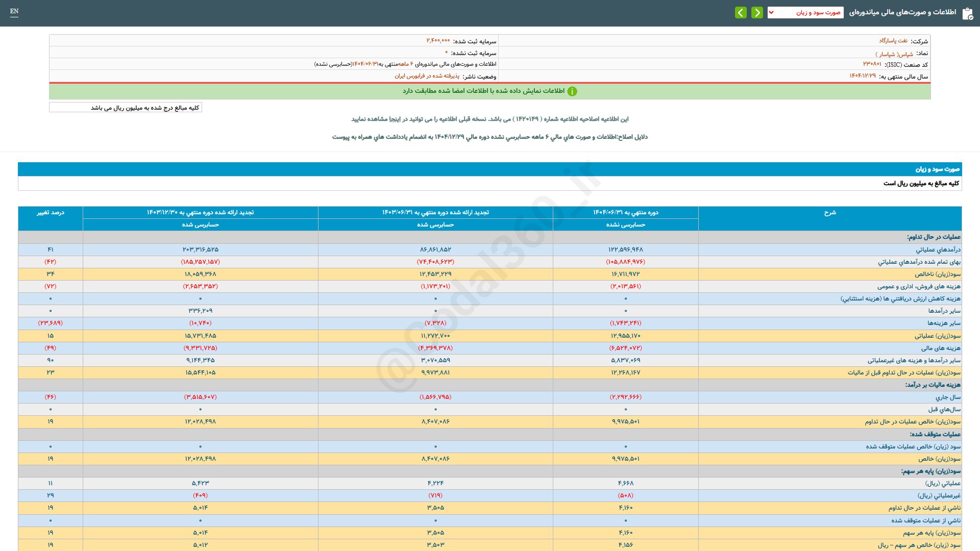Click the green info icon in notice banner
The width and height of the screenshot is (980, 551).
tap(572, 91)
